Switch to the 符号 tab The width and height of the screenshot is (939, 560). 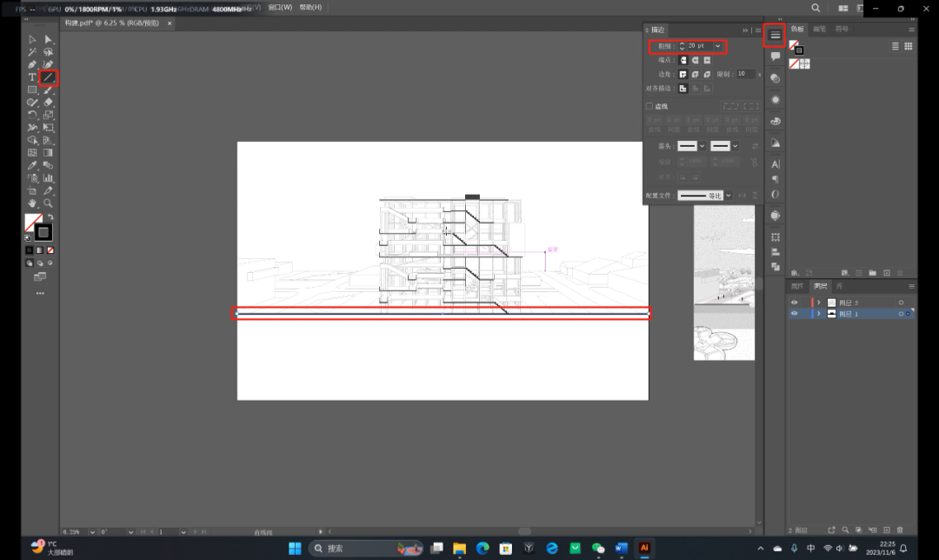click(842, 29)
